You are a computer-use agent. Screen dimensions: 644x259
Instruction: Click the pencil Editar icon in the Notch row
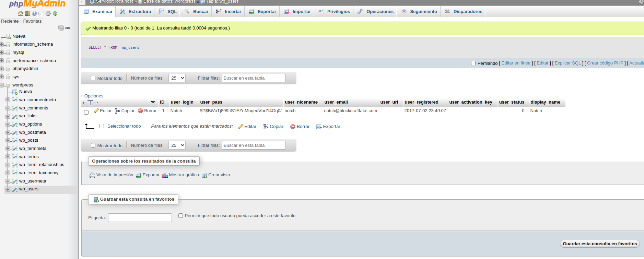[96, 111]
